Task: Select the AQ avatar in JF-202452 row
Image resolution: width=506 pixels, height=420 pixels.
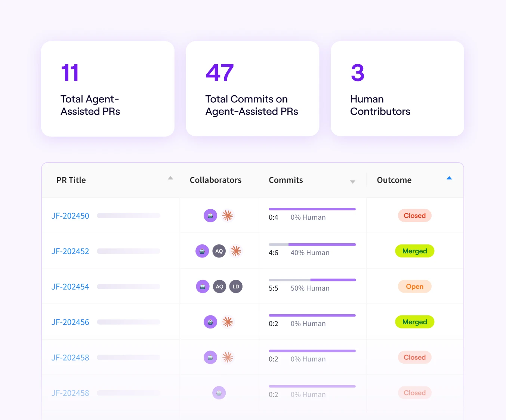Action: (x=219, y=251)
